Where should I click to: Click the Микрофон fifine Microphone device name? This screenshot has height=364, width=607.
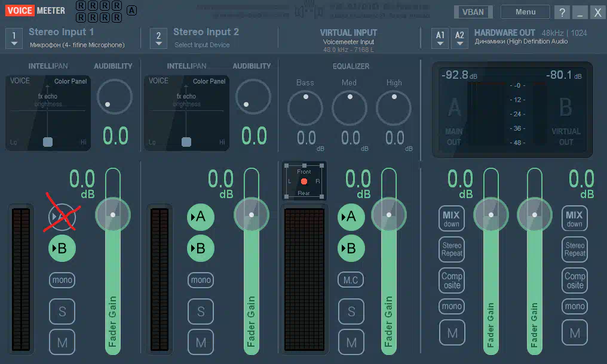tap(78, 45)
